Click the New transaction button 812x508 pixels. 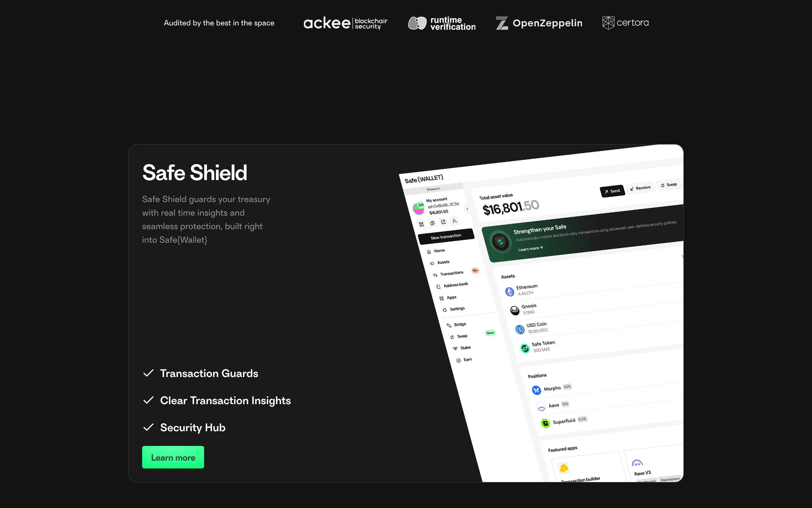[446, 237]
